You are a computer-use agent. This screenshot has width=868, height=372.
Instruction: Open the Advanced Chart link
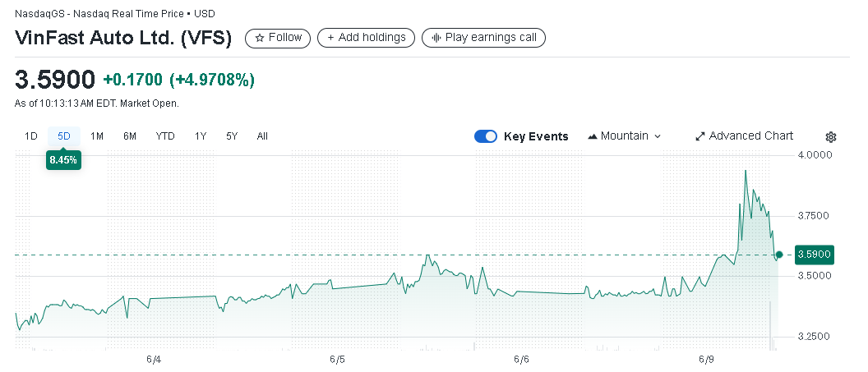744,136
